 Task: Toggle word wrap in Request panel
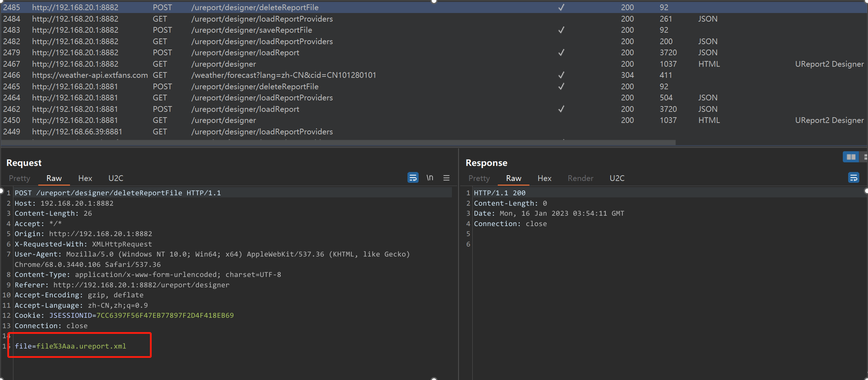click(413, 178)
